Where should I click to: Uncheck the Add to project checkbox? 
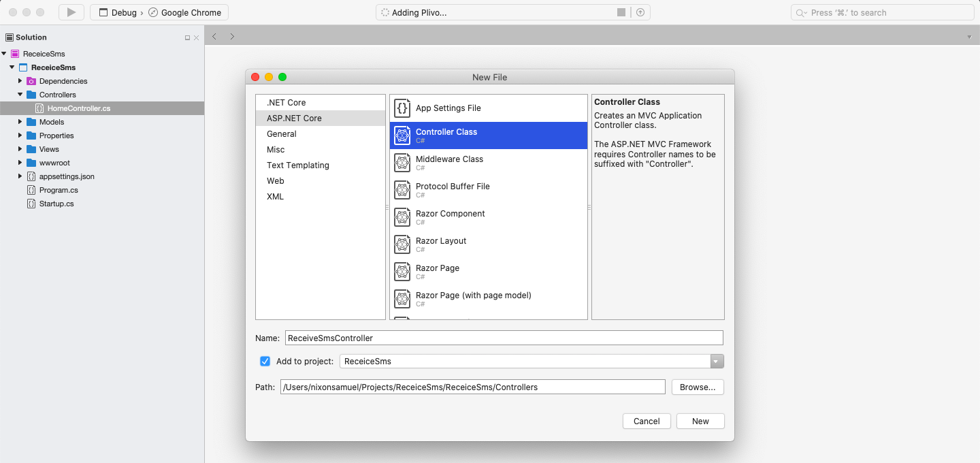(265, 361)
